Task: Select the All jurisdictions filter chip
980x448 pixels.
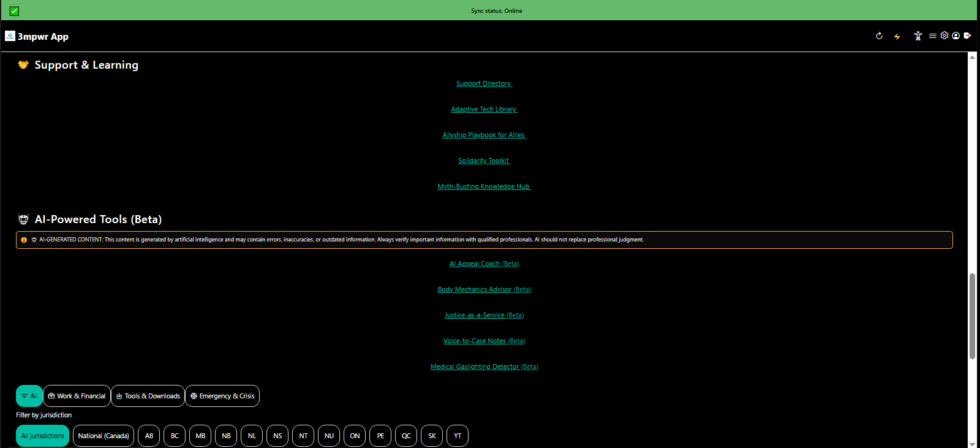Action: tap(42, 436)
